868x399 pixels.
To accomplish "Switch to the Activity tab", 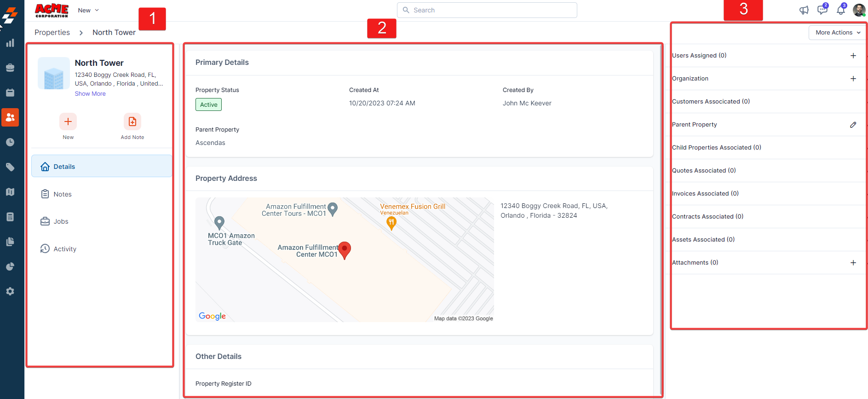I will click(x=65, y=249).
